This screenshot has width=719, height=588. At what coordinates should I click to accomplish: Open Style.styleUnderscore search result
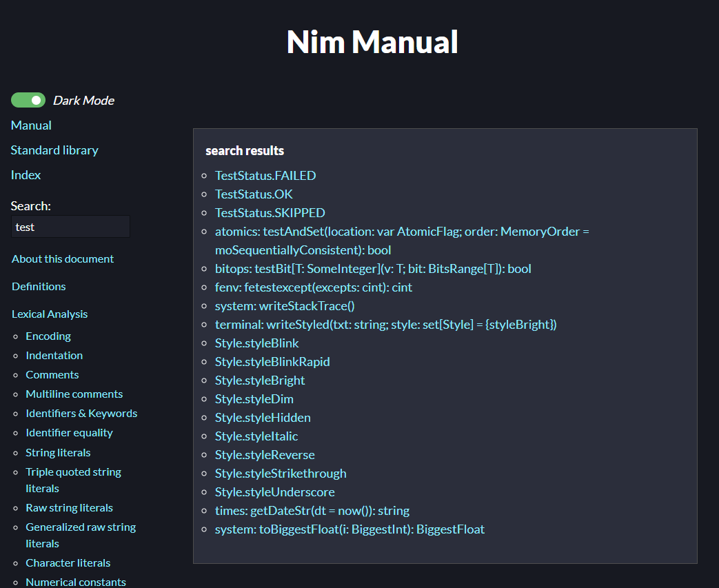274,492
